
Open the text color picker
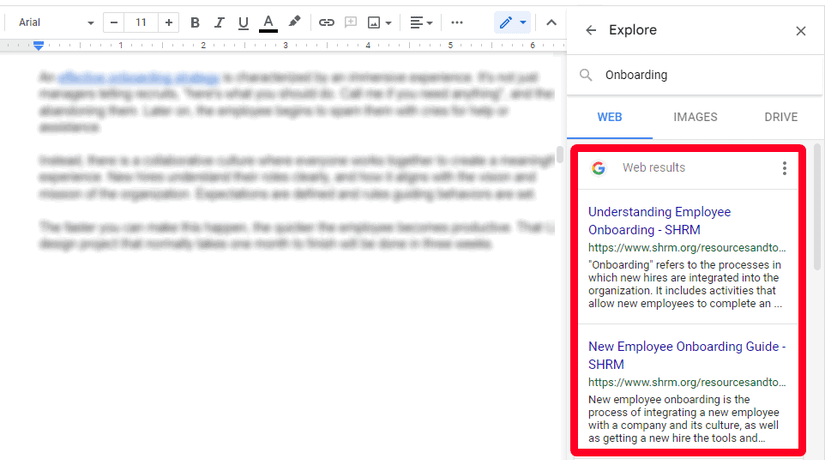tap(268, 23)
